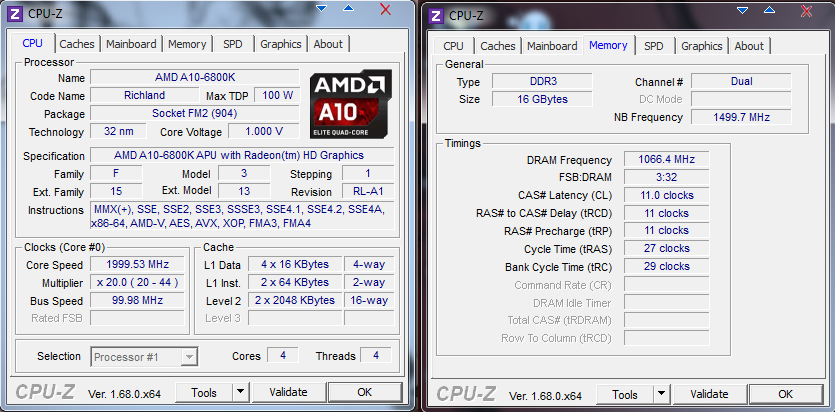Click the Technology value 32 nm
The height and width of the screenshot is (412, 835).
118,131
